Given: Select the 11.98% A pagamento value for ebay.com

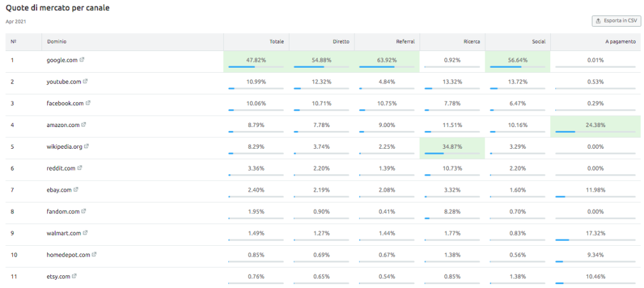Looking at the screenshot, I should coord(595,190).
